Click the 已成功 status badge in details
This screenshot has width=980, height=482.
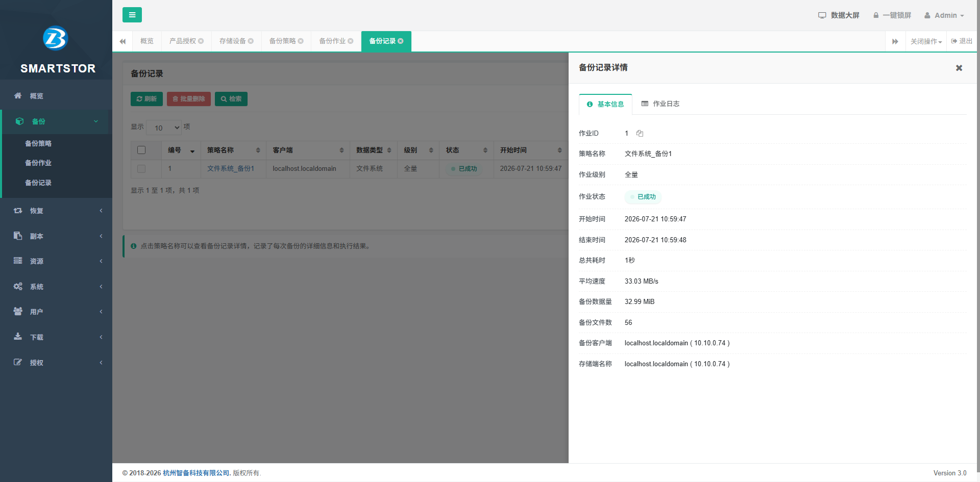[x=643, y=197]
